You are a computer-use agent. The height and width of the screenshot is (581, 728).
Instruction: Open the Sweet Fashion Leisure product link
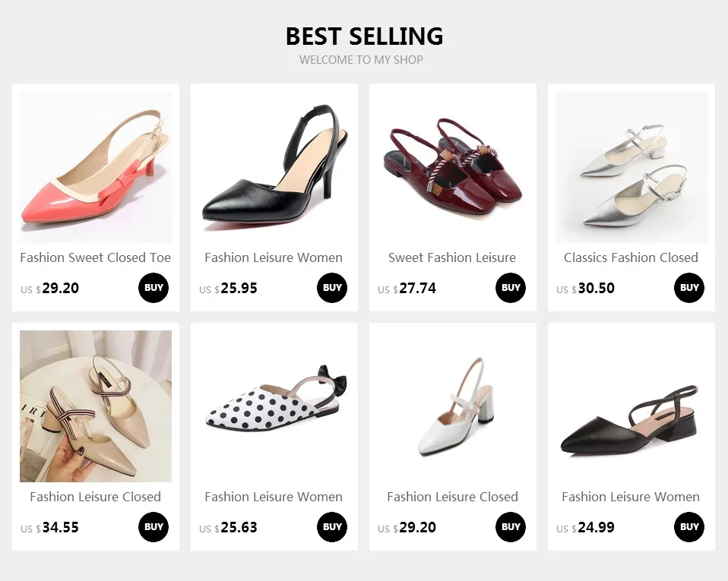[x=452, y=257]
